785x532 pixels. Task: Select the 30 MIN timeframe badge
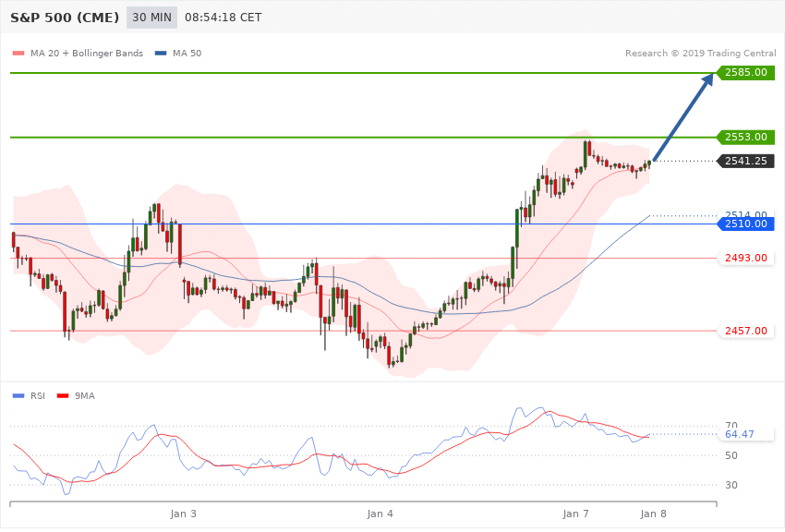(x=151, y=18)
